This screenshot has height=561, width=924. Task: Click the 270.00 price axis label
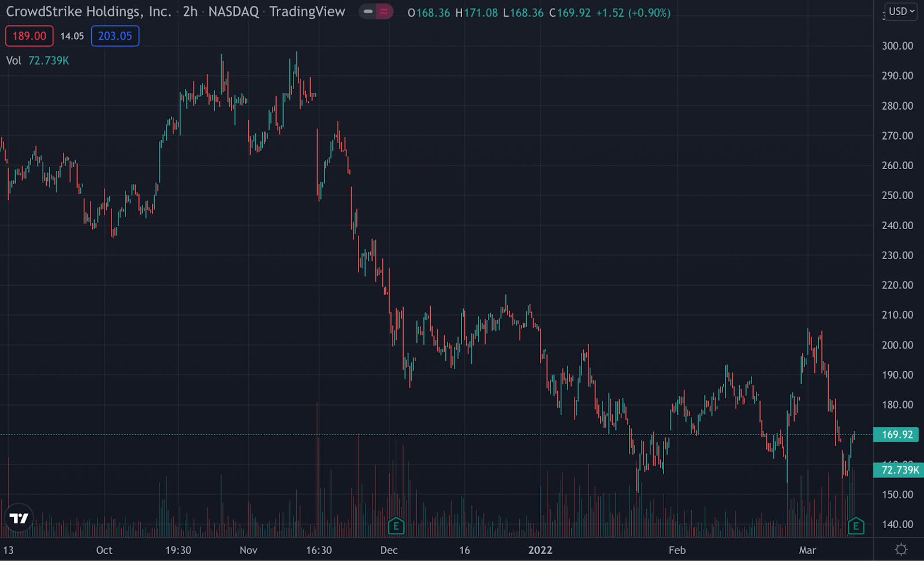897,136
